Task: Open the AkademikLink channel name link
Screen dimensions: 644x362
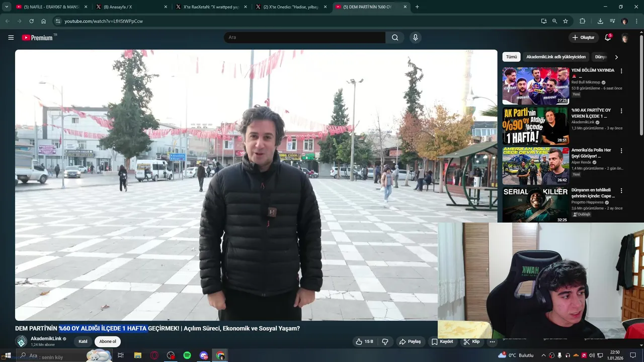Action: [46, 338]
